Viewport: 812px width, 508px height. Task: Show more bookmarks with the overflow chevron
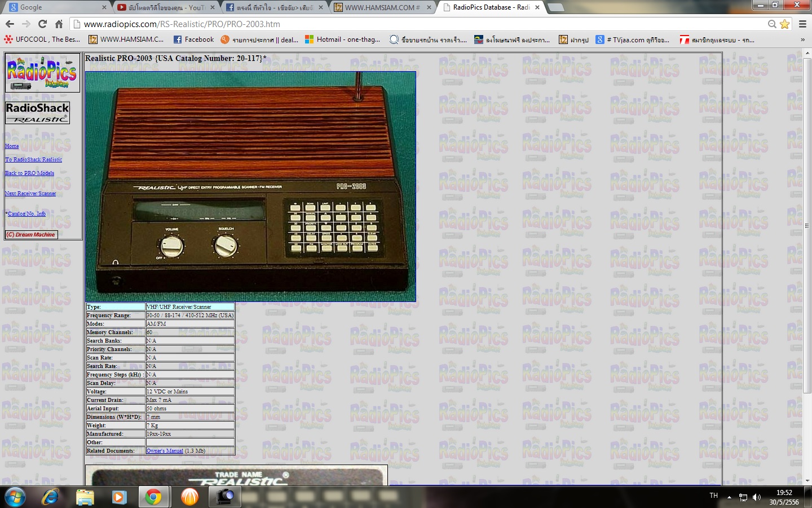coord(802,40)
